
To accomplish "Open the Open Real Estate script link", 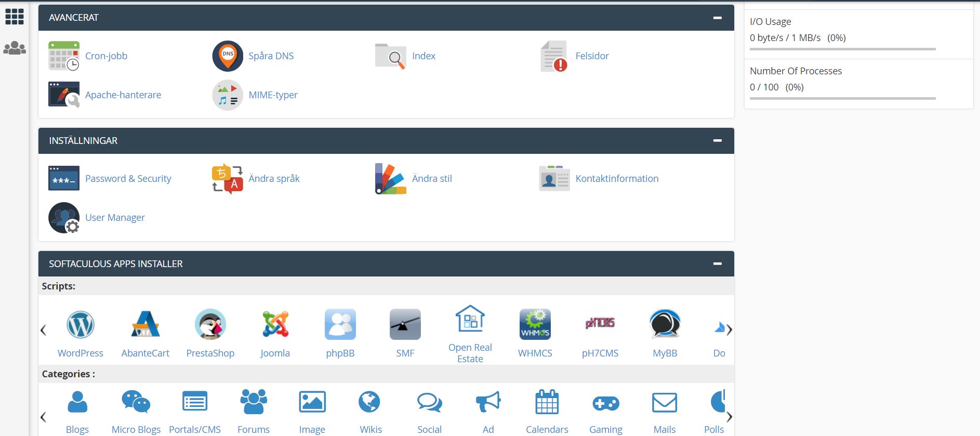I will pos(470,353).
